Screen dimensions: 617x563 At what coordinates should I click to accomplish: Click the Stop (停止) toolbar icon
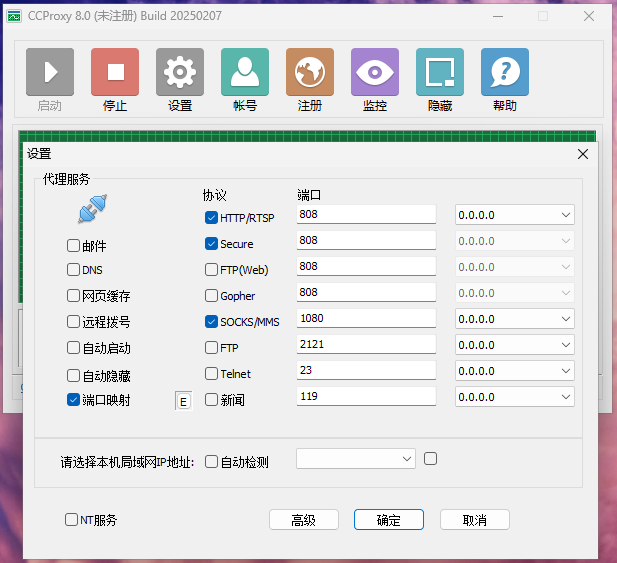coord(115,72)
